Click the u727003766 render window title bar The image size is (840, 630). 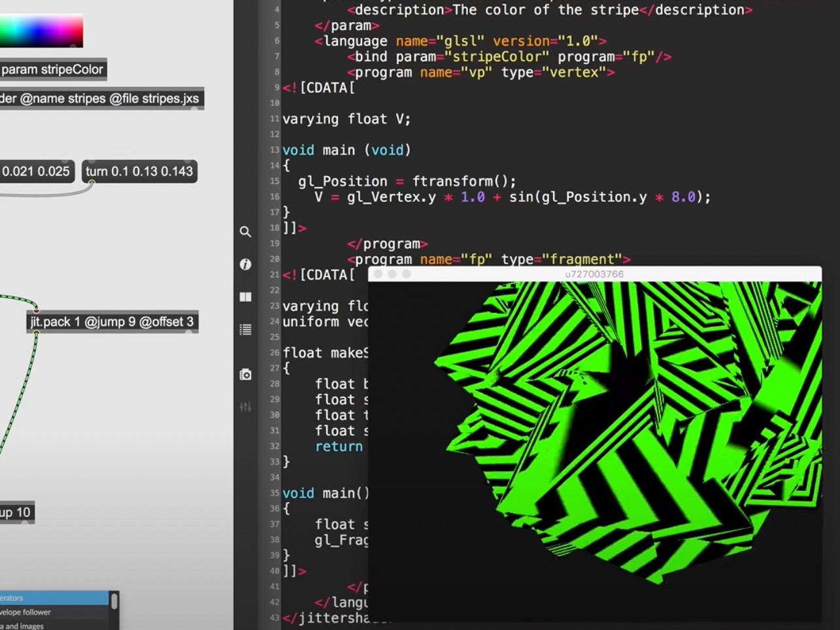click(x=594, y=274)
